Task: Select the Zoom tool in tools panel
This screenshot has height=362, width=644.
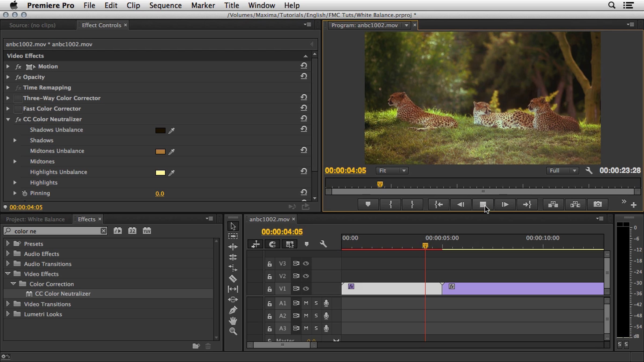Action: [233, 331]
